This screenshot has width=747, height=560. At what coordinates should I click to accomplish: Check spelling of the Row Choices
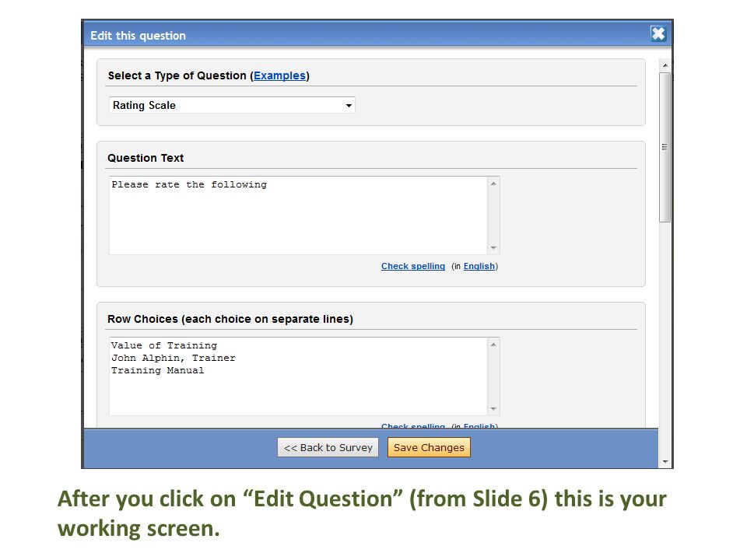pos(413,425)
